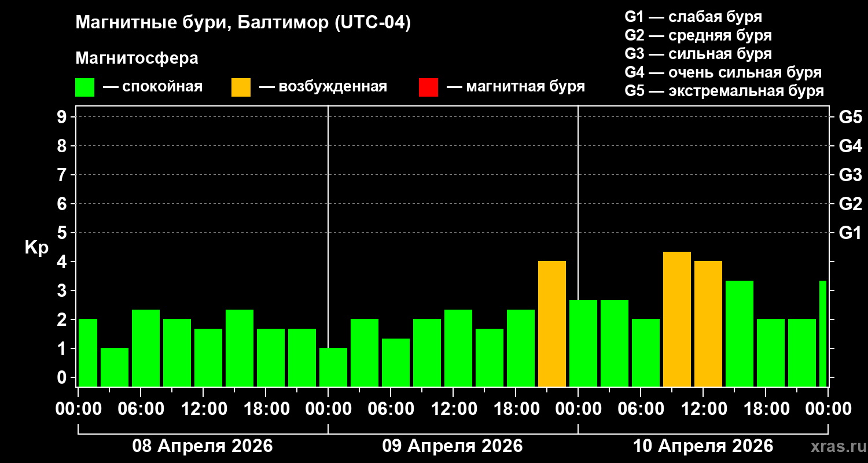868x463 pixels.
Task: Click the 12:00–15:00 bar on 09 Апреля
Action: 458,348
